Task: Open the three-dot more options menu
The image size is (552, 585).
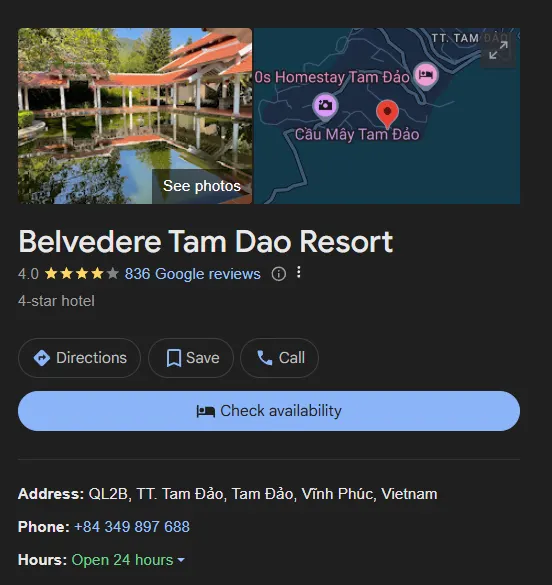Action: (x=298, y=272)
